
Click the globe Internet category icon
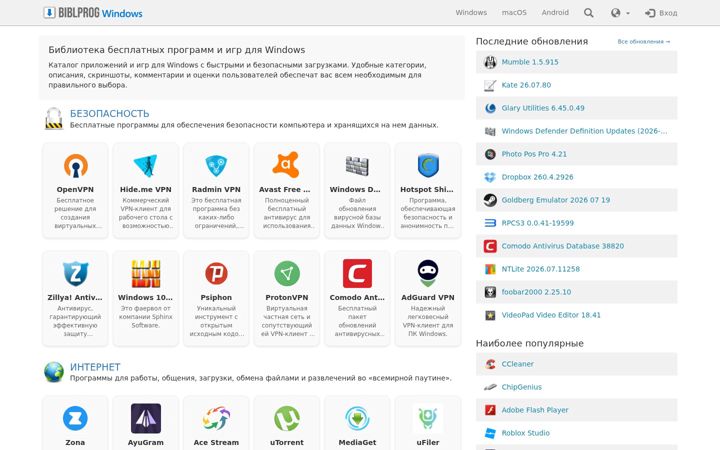54,372
